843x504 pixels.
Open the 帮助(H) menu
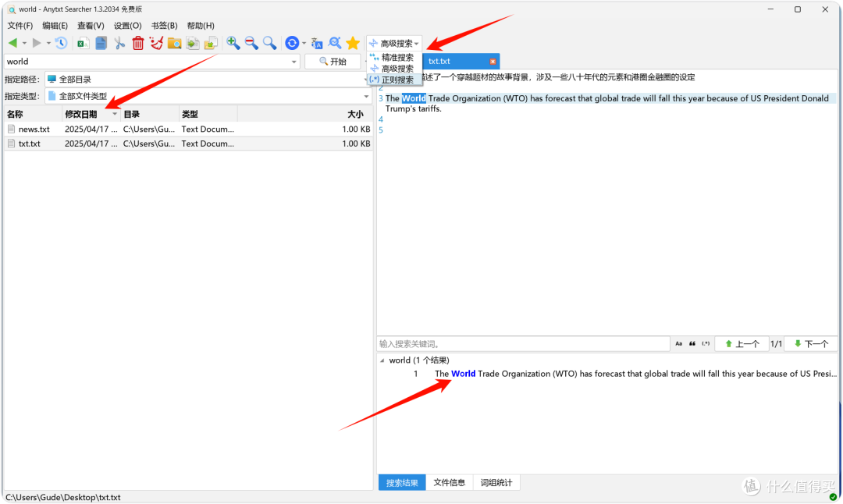[x=201, y=26]
